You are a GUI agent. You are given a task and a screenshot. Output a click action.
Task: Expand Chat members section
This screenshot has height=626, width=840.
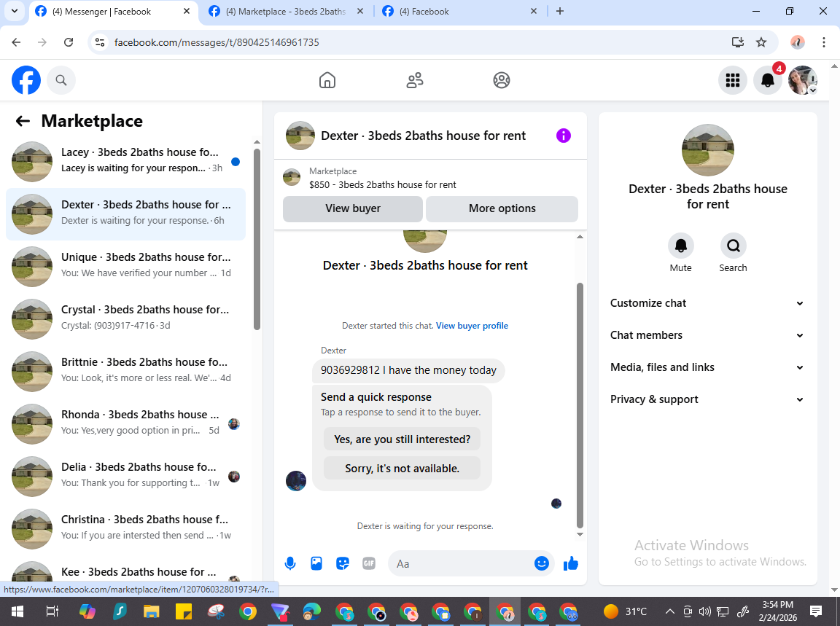tap(707, 335)
